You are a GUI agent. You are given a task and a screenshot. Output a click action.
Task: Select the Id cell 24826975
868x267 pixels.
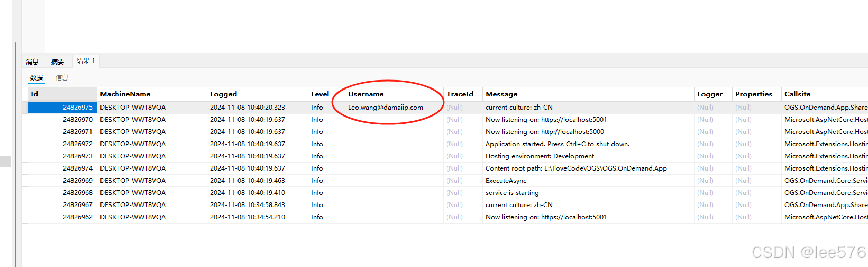coord(62,108)
